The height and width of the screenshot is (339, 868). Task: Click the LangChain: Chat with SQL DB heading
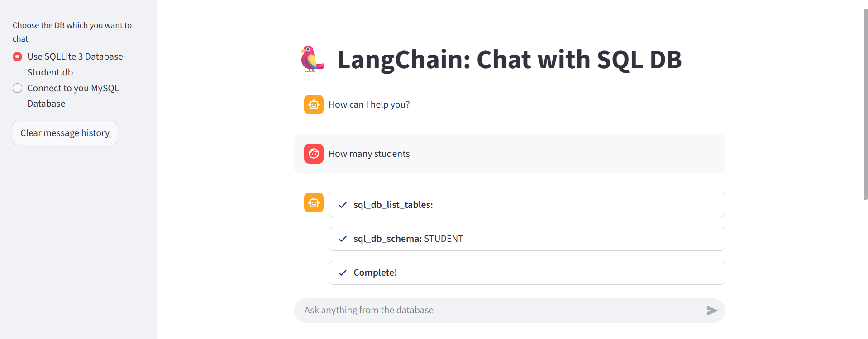[x=509, y=59]
